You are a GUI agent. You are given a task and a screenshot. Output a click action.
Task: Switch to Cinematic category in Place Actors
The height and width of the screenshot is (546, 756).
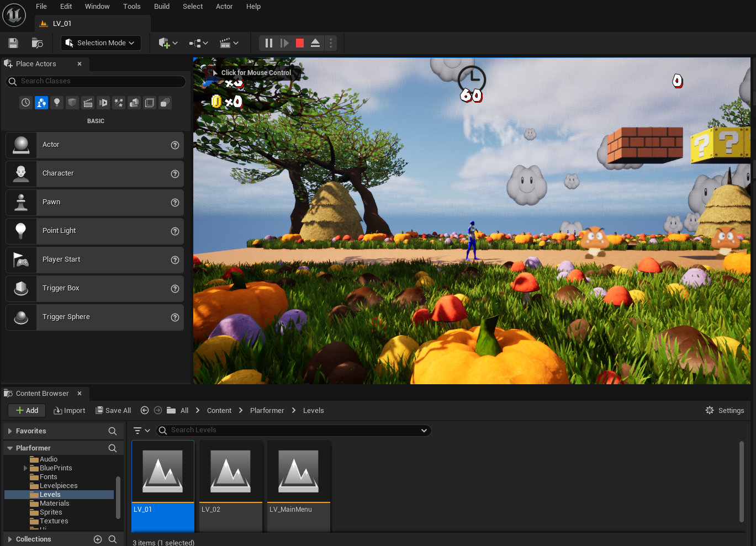(88, 103)
